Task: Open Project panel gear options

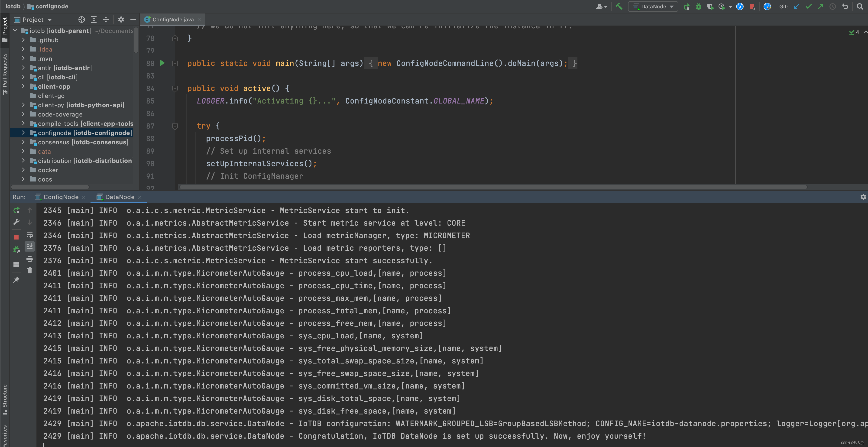Action: point(121,19)
